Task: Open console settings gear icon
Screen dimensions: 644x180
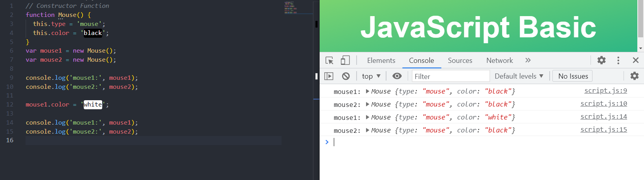Action: coord(635,76)
